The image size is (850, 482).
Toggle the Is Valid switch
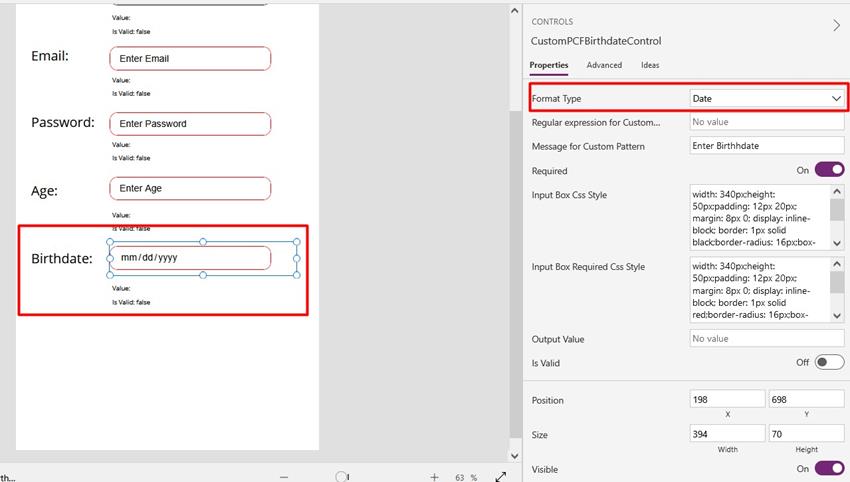point(829,362)
